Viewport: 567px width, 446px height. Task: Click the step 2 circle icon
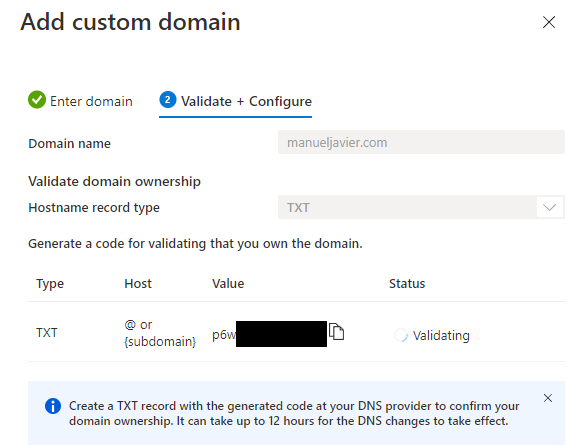pyautogui.click(x=167, y=99)
